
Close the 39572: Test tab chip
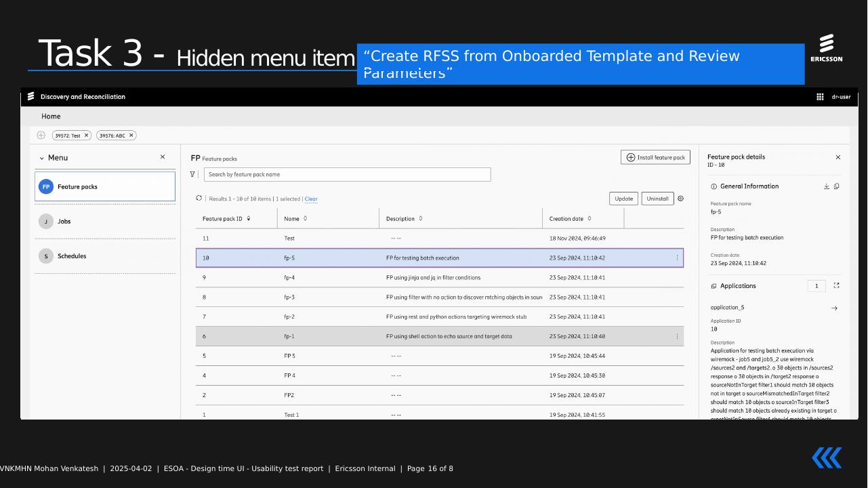pyautogui.click(x=86, y=136)
